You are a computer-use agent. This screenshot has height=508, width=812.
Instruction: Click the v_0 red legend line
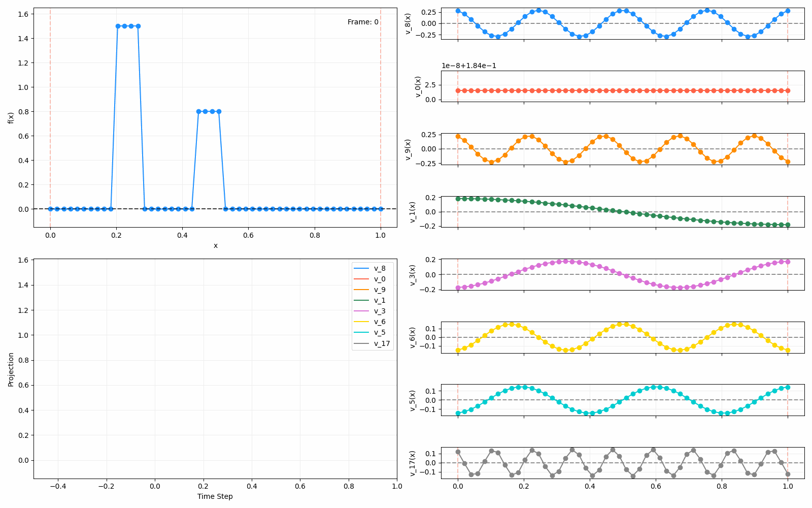362,279
